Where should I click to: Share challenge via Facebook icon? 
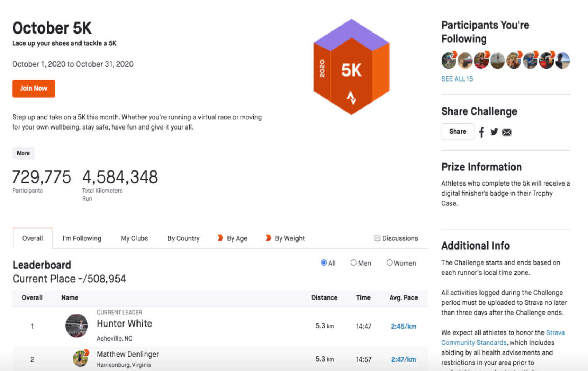[x=482, y=132]
